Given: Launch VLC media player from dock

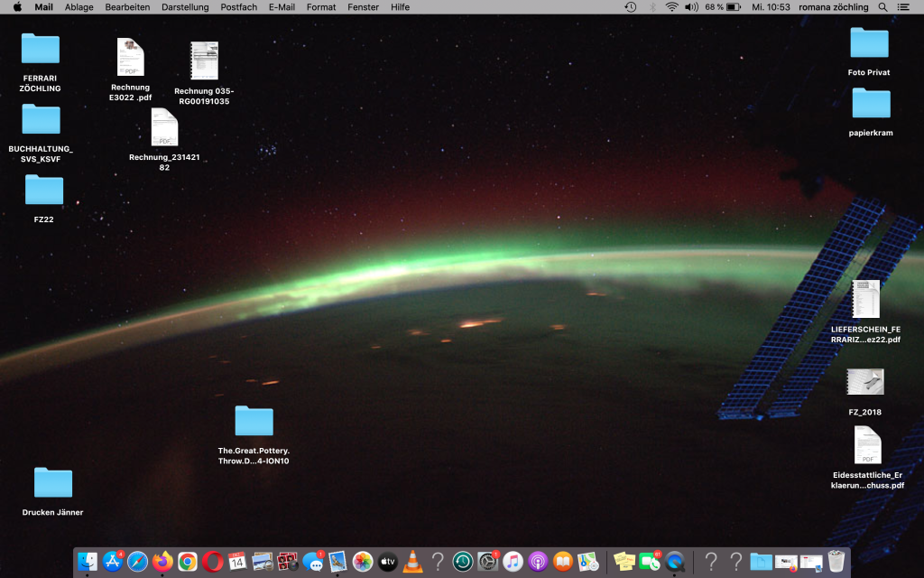Looking at the screenshot, I should [x=412, y=562].
